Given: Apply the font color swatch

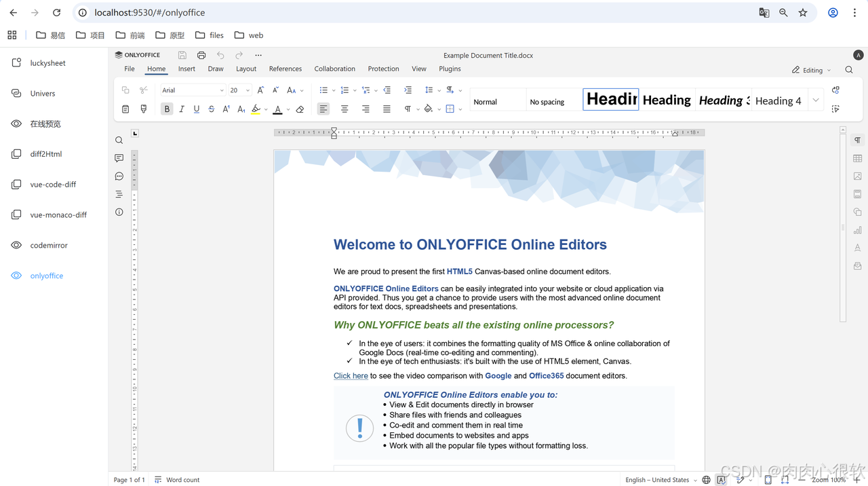Looking at the screenshot, I should (x=277, y=109).
